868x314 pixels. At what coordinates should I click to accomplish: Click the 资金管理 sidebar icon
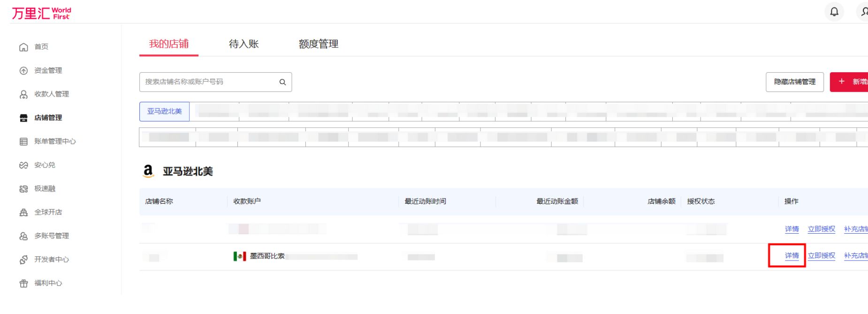tap(23, 71)
